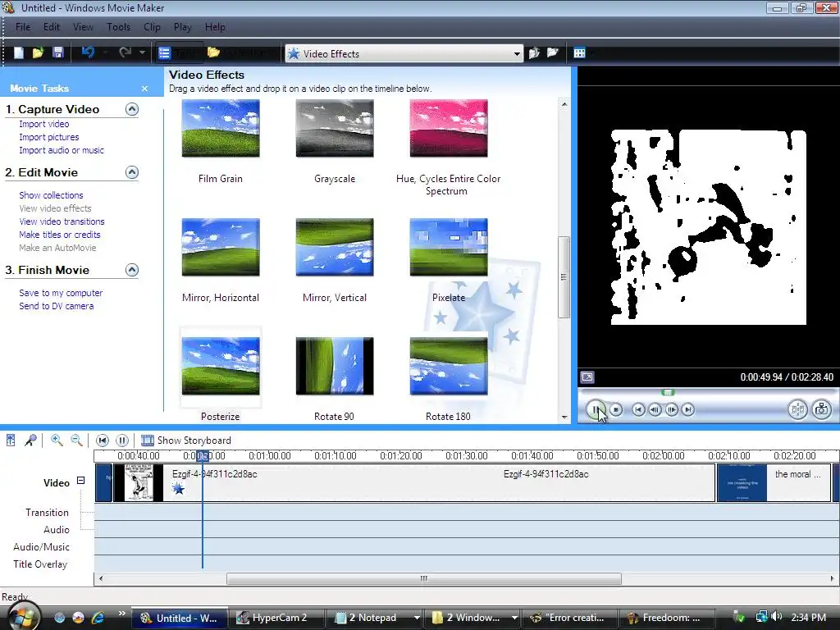The width and height of the screenshot is (840, 630).
Task: Click the monitor Forward button
Action: point(688,410)
